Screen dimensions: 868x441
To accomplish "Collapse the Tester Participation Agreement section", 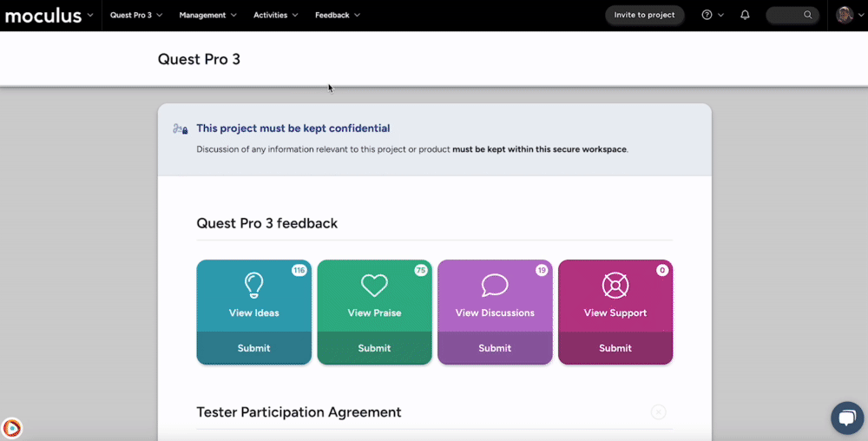I will (658, 412).
